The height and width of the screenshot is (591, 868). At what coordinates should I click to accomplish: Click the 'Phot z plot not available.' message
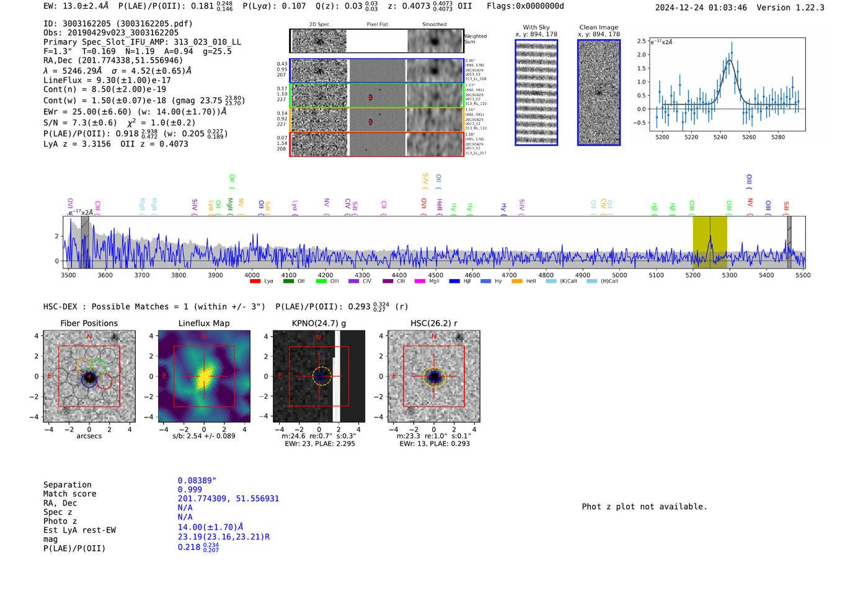pyautogui.click(x=645, y=507)
